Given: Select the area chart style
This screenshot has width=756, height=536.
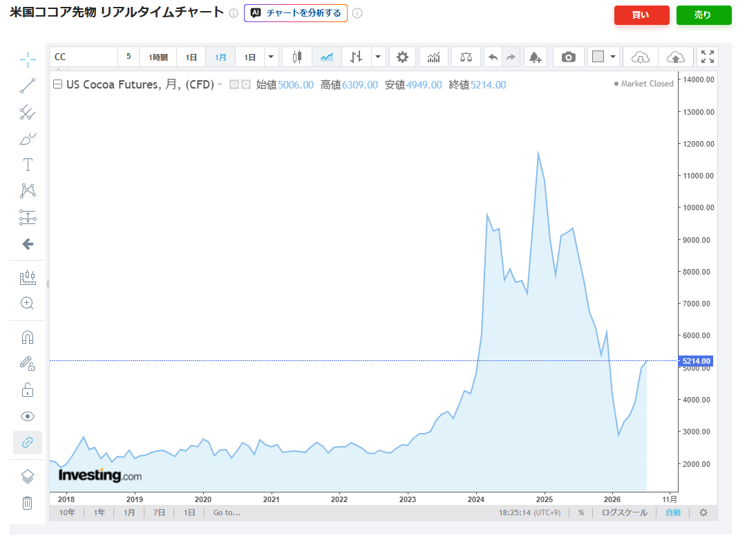Looking at the screenshot, I should coord(327,57).
